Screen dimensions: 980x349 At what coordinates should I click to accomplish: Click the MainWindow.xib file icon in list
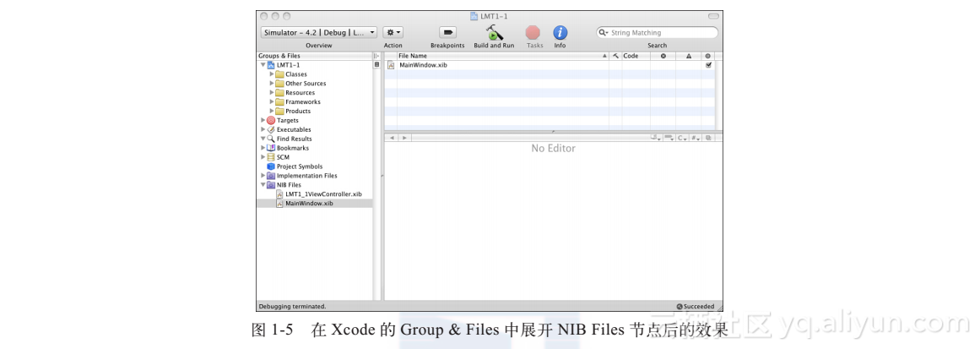(391, 65)
